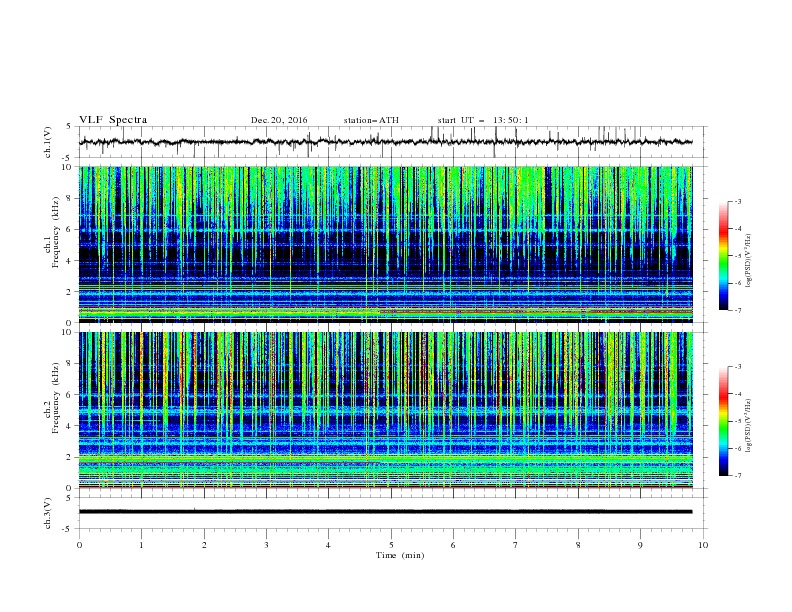Click the "6" tick on the time axis

pyautogui.click(x=453, y=545)
